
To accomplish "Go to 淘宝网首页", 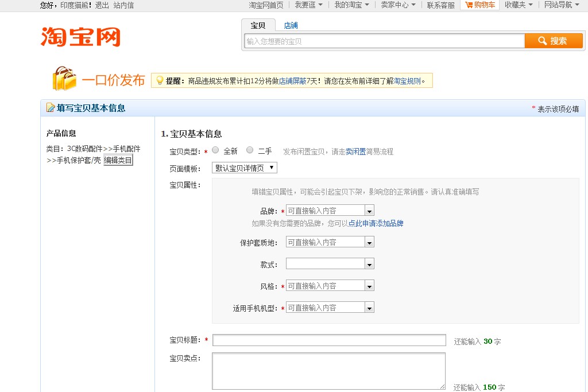I will click(266, 5).
